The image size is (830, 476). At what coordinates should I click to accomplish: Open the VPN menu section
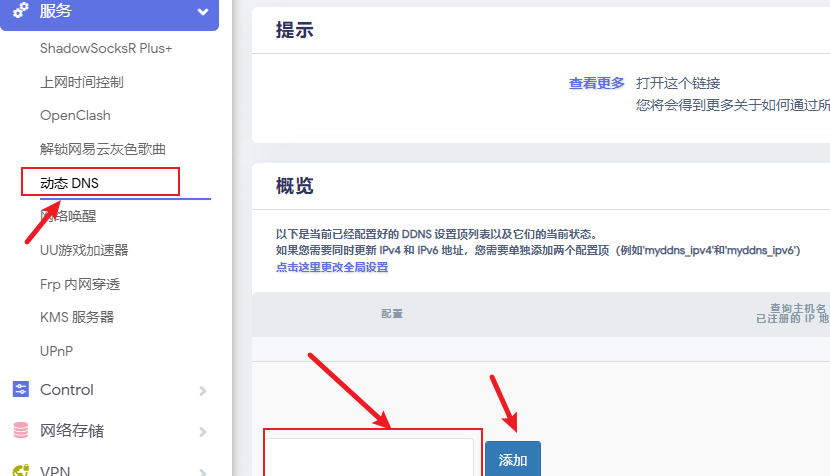click(x=55, y=471)
